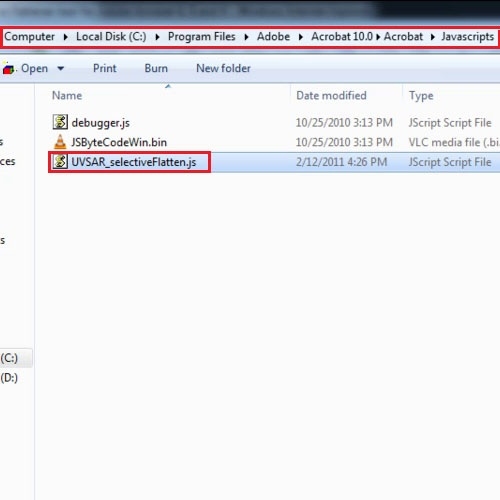Select the (C:) drive in navigation pane
The image size is (500, 500).
9,358
